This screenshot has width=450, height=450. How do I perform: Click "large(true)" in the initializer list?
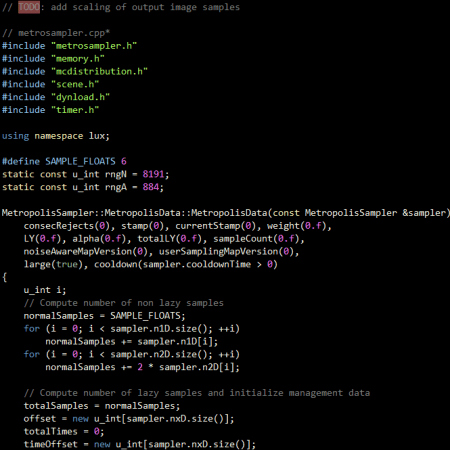coord(53,264)
